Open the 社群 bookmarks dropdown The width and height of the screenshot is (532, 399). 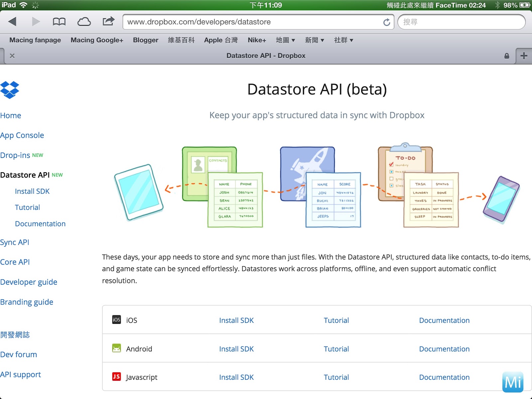point(344,40)
